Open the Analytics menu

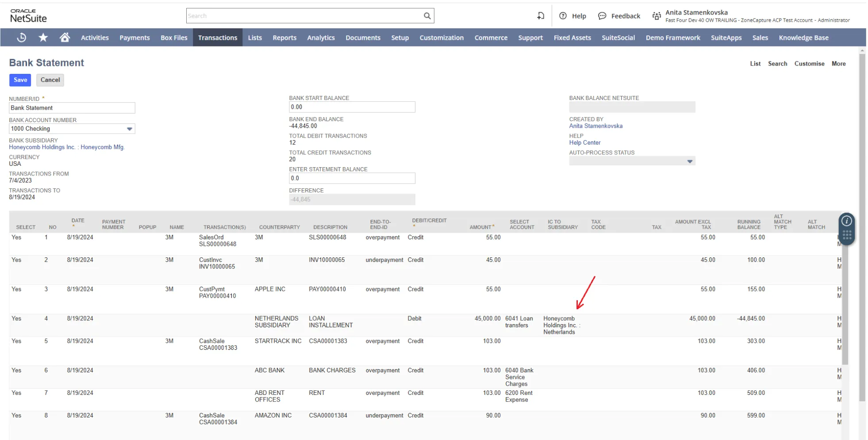321,38
